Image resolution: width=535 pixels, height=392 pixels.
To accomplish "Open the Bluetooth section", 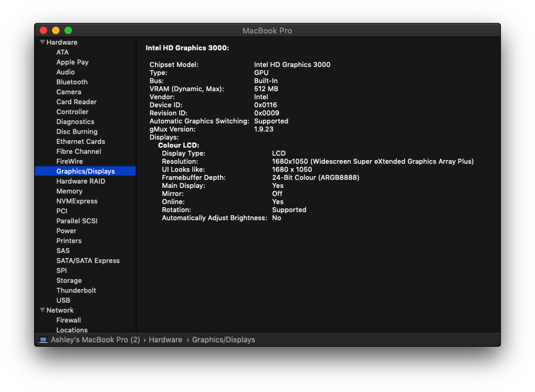I will click(72, 82).
